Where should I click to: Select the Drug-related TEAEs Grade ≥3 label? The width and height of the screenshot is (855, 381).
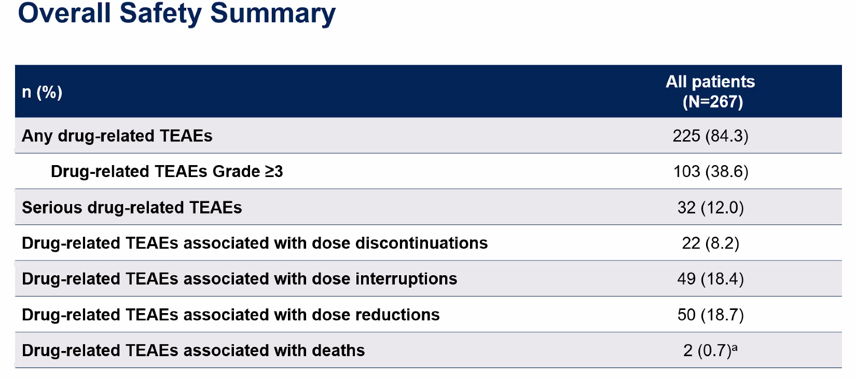point(167,172)
